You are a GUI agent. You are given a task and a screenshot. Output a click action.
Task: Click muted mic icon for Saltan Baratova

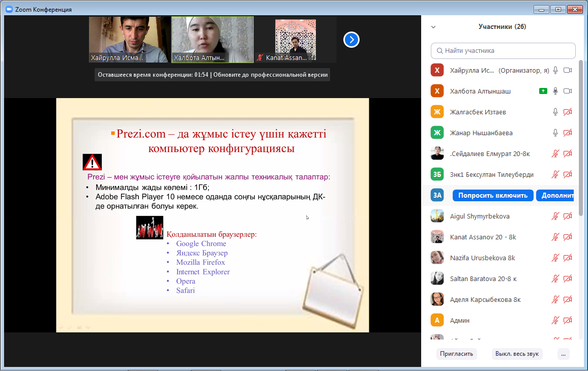(x=555, y=279)
